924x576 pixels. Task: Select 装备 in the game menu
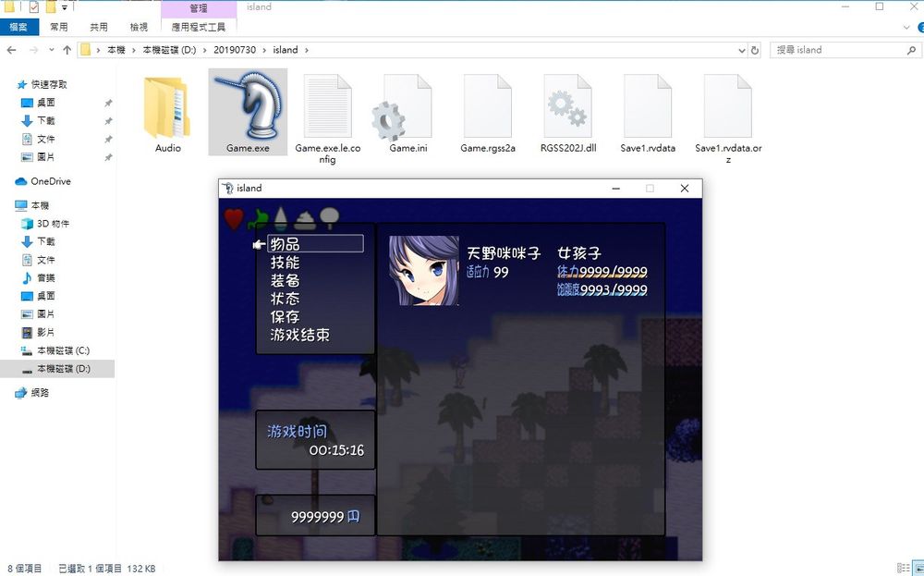(285, 280)
